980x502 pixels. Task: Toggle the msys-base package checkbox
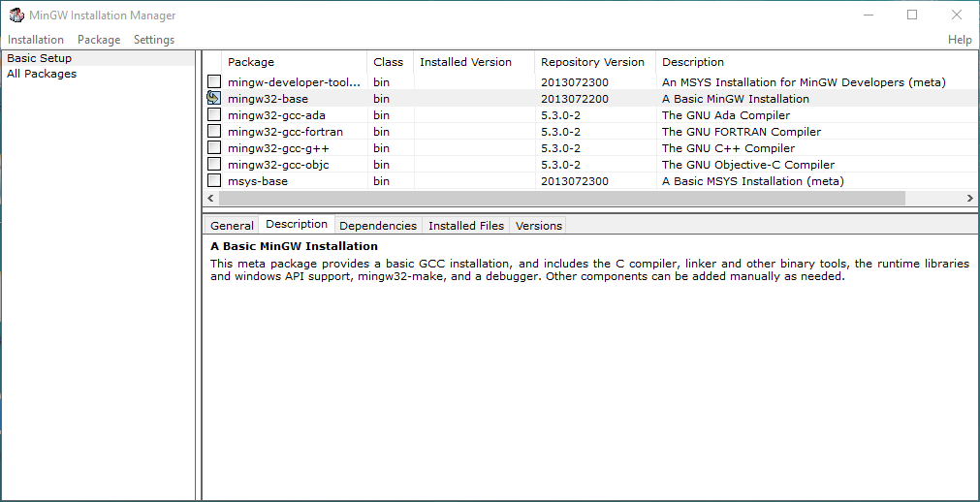pyautogui.click(x=213, y=180)
